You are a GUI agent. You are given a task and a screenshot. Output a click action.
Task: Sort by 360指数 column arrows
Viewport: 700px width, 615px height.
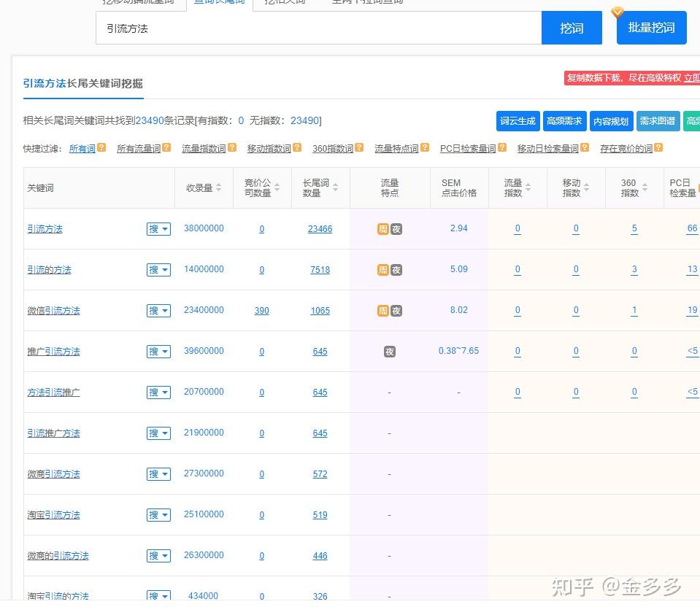tap(645, 187)
